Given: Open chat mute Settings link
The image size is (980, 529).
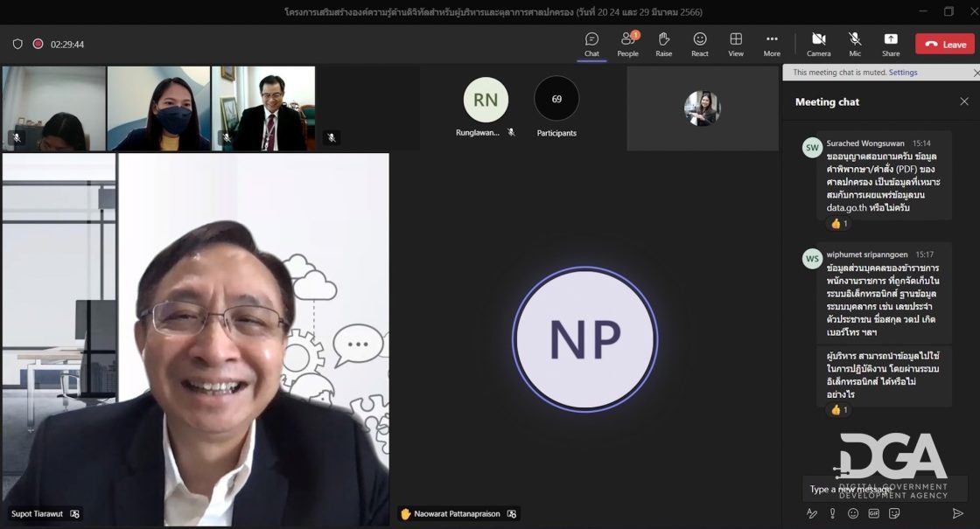Looking at the screenshot, I should (902, 73).
